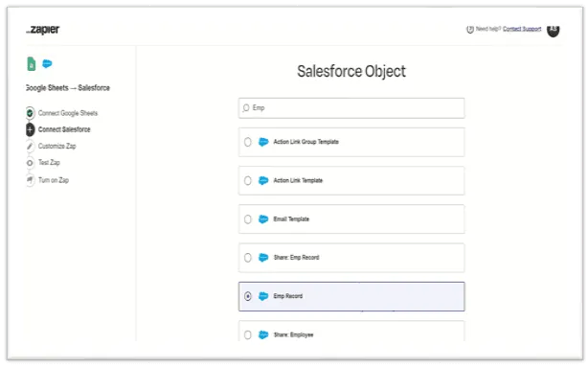The image size is (588, 368).
Task: Click the Share: Employee label
Action: pyautogui.click(x=293, y=334)
